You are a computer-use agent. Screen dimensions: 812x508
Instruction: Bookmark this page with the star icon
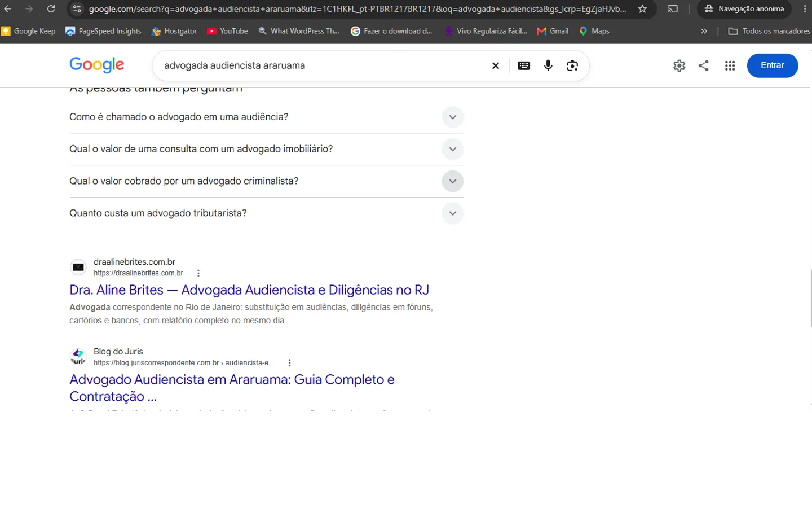642,9
